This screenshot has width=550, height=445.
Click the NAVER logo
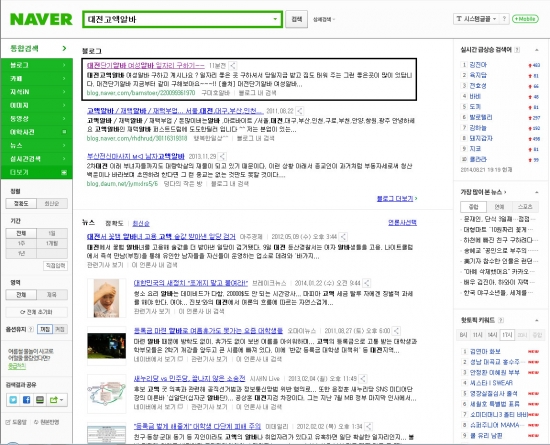coord(41,19)
